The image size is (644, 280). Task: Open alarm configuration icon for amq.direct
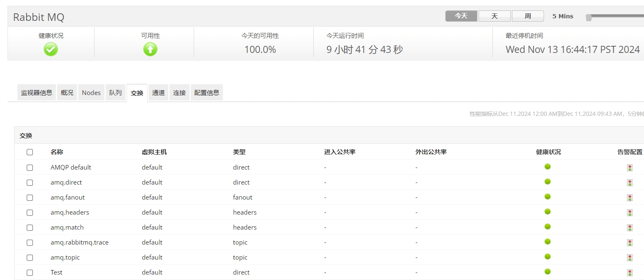point(630,182)
